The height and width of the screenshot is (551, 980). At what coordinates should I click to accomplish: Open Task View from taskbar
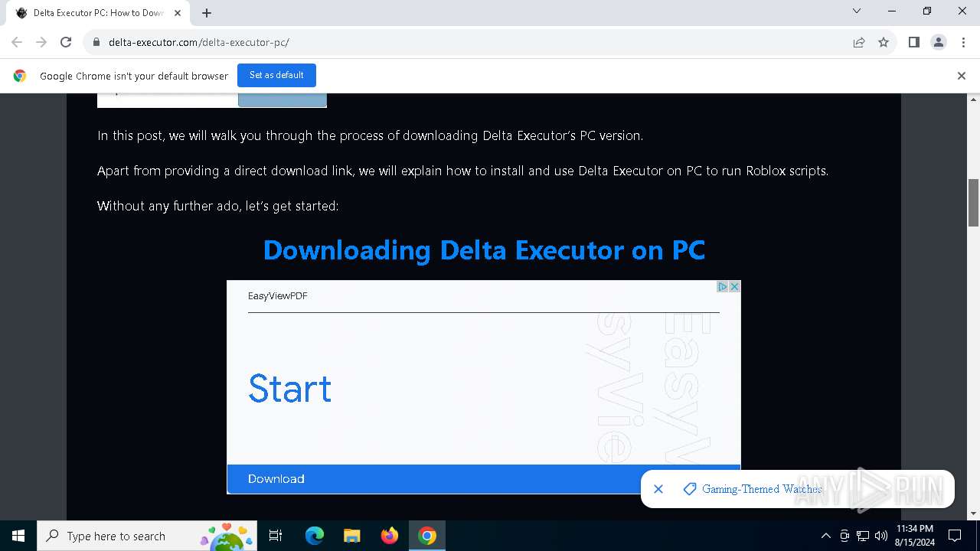[x=276, y=536]
